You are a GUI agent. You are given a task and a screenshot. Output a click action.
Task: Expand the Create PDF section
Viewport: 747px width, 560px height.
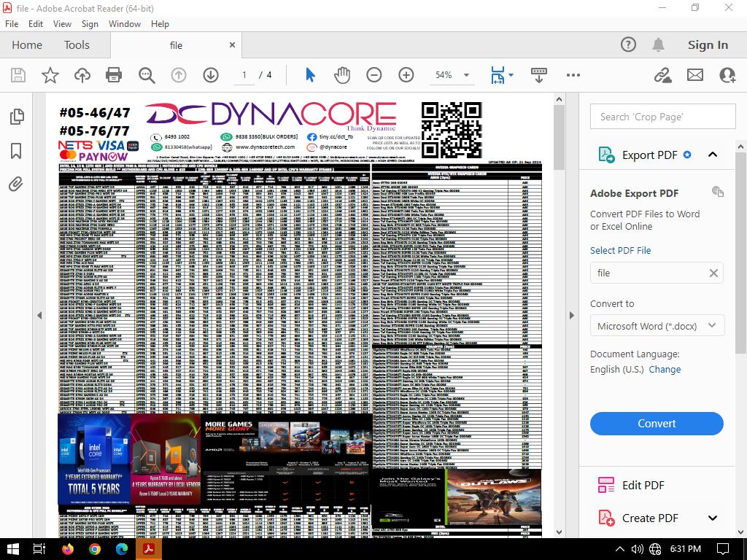tap(713, 518)
